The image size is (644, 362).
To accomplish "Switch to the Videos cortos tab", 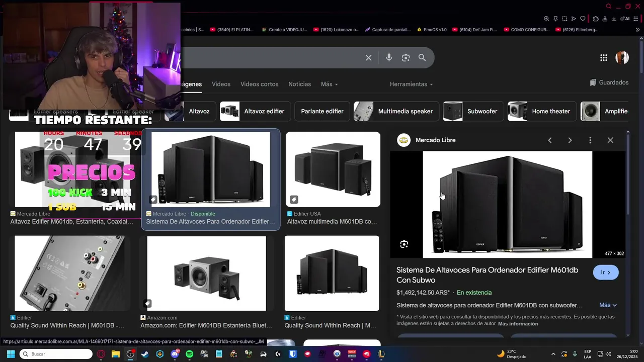I will (x=259, y=84).
